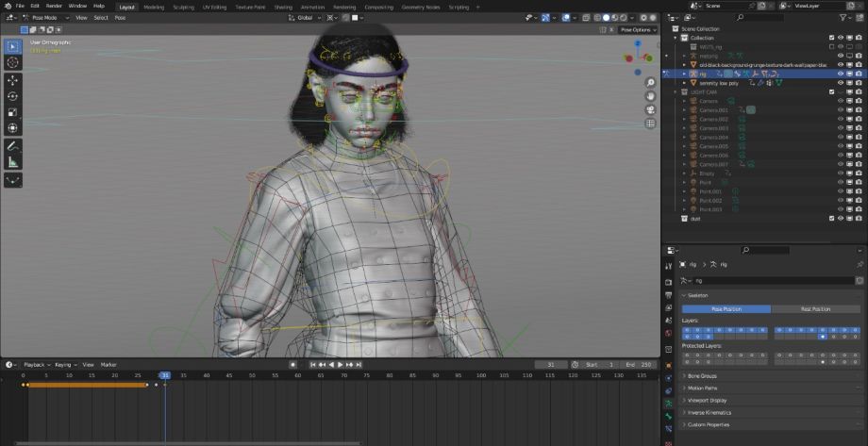Click the Blender logo menu icon
Viewport: 868px width, 446px height.
[x=8, y=6]
